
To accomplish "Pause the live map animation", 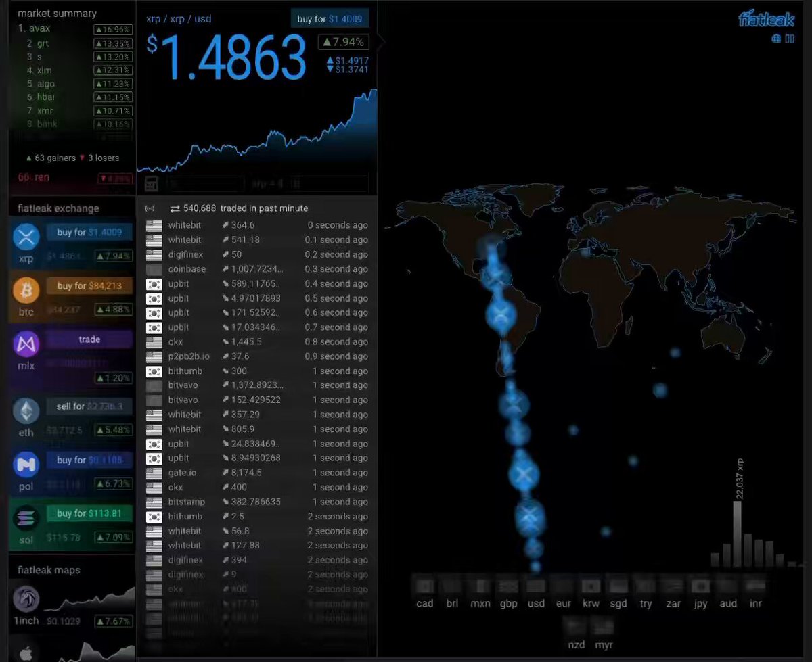I will [x=790, y=39].
